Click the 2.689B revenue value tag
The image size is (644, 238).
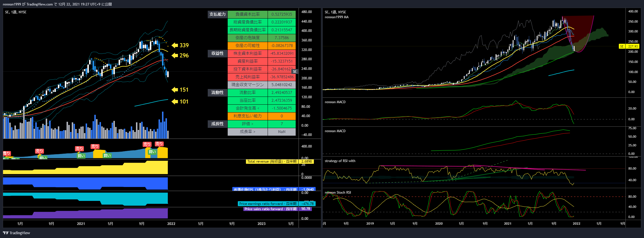(x=307, y=161)
